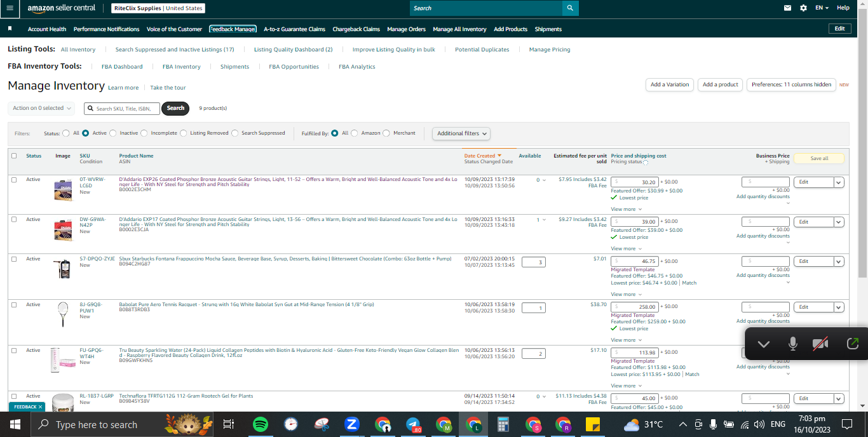Tick the select-all checkbox in table header

point(14,156)
